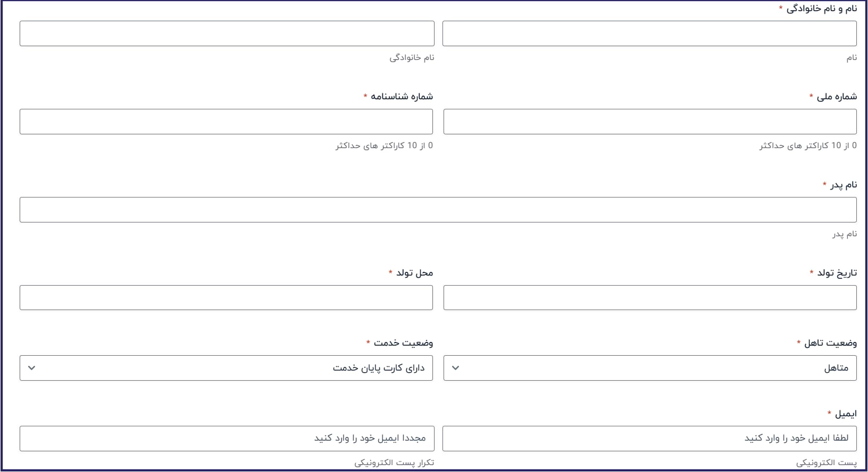This screenshot has width=868, height=472.
Task: Open the وضعیت تاهل (marital status) dropdown
Action: coord(650,368)
